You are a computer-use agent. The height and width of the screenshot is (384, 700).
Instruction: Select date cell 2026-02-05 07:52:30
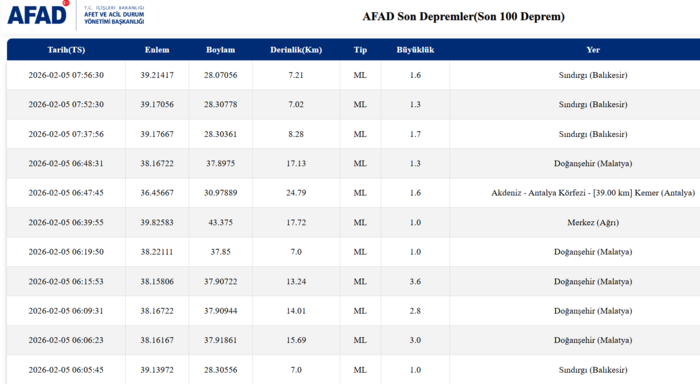66,104
